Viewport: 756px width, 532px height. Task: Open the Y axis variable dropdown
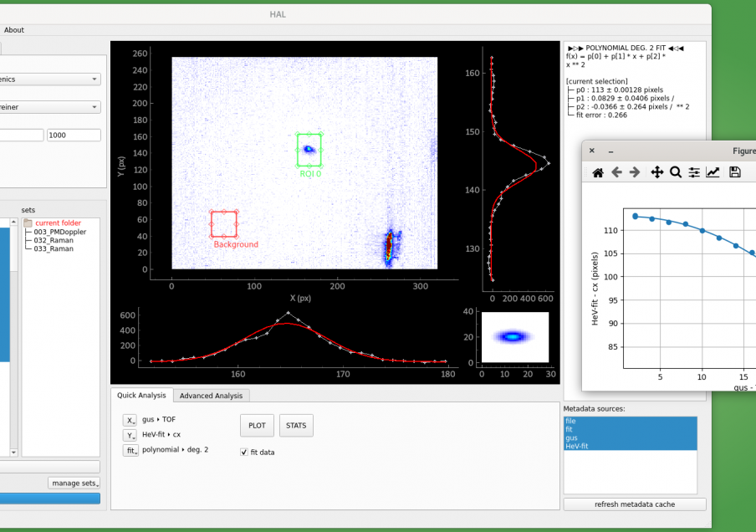(x=130, y=436)
